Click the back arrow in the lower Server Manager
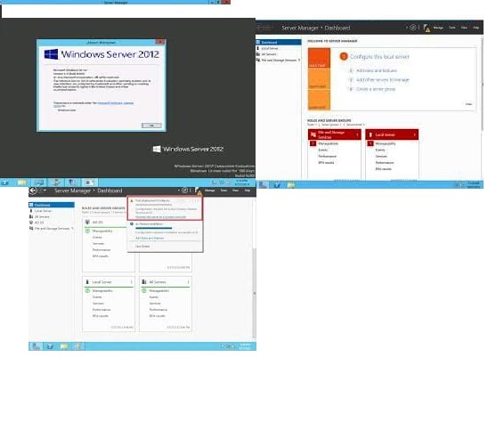504x422 pixels. 33,191
